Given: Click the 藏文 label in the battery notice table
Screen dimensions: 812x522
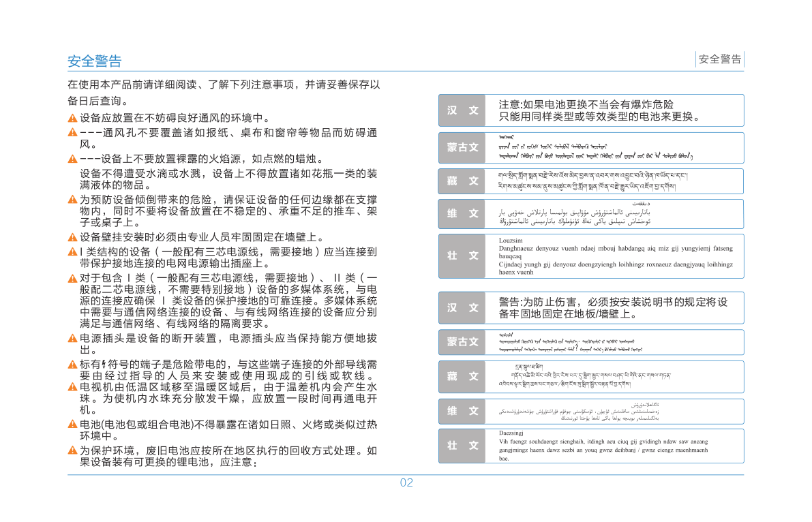Looking at the screenshot, I should [x=462, y=181].
